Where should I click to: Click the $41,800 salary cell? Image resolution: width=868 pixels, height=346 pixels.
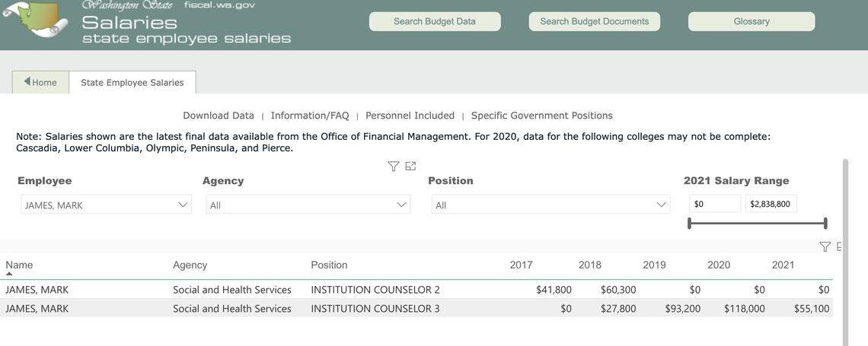coord(554,290)
